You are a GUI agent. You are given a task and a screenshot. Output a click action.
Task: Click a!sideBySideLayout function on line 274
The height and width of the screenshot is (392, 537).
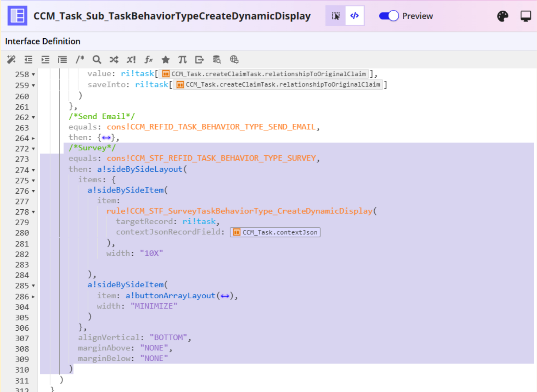point(140,169)
